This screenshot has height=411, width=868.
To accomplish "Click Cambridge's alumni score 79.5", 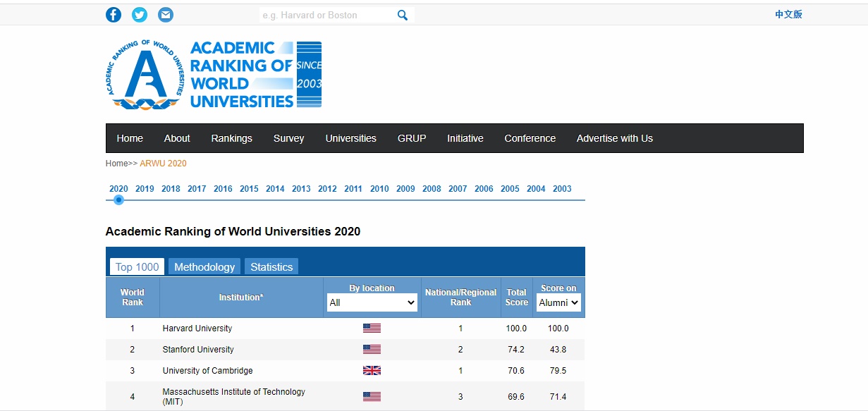I will coord(558,371).
